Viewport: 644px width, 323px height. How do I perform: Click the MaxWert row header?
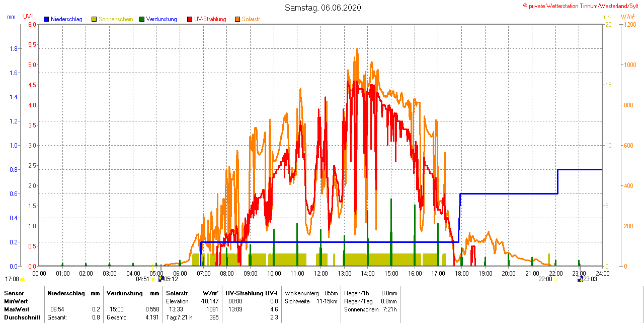(x=17, y=309)
